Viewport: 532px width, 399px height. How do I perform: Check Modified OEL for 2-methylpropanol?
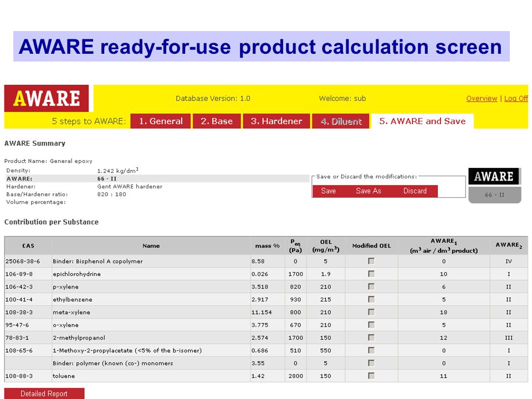tap(371, 337)
